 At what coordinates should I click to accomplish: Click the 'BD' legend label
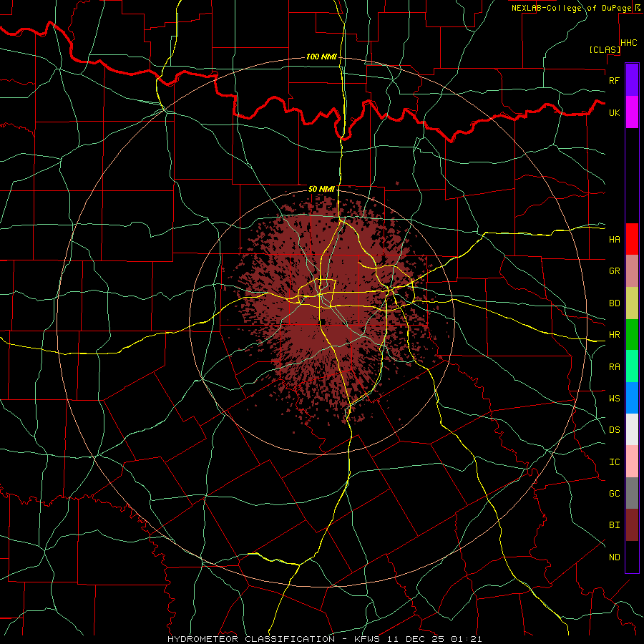click(615, 303)
